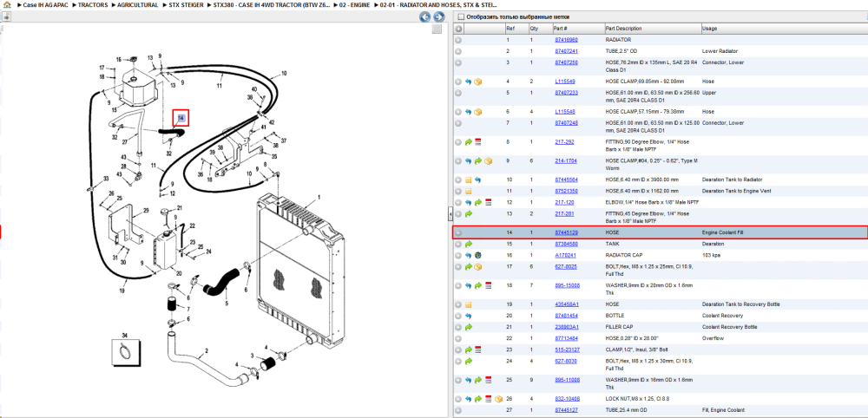Add RADIATOR row with its plus icon
868x418 pixels.
459,41
